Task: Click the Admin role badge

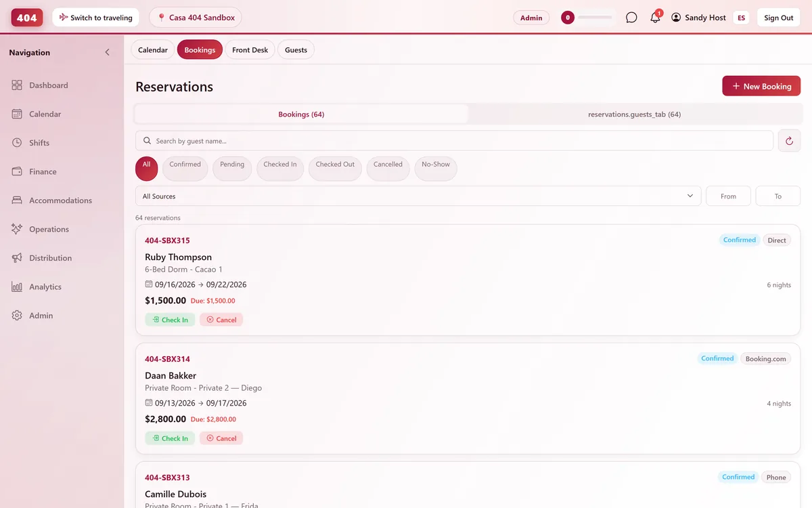Action: click(x=531, y=18)
